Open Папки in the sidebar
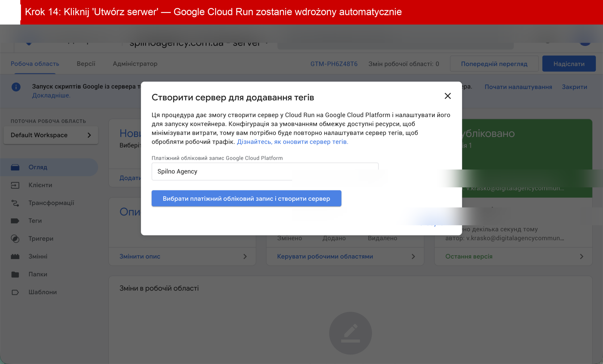Screen dimensions: 603x364 pos(38,274)
